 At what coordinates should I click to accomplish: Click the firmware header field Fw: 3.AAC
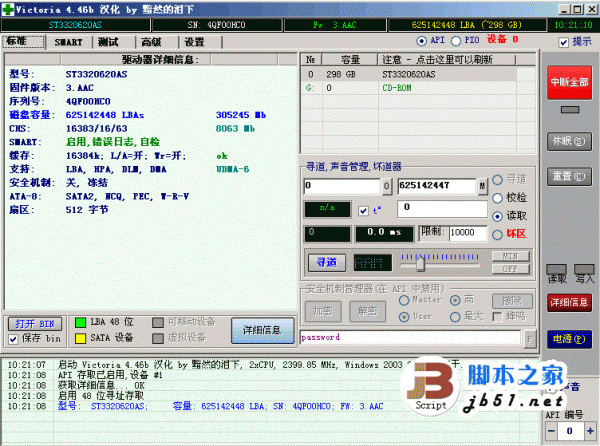(335, 25)
